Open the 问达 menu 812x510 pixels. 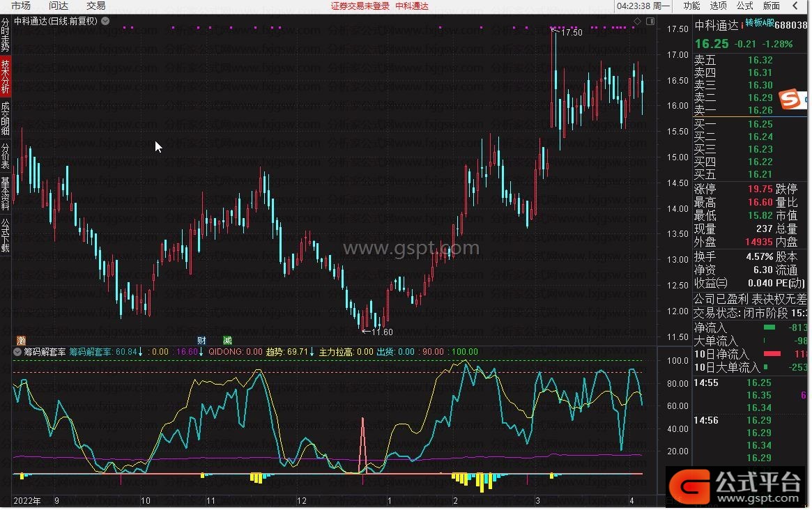click(x=59, y=6)
